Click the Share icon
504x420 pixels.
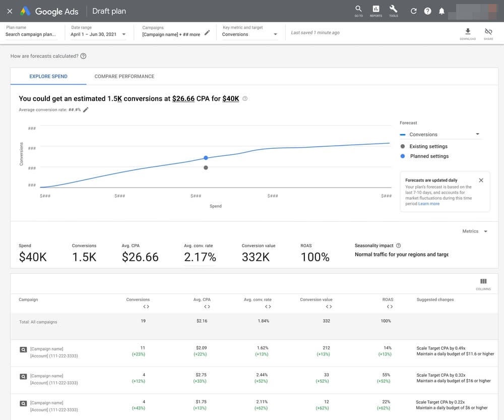488,32
